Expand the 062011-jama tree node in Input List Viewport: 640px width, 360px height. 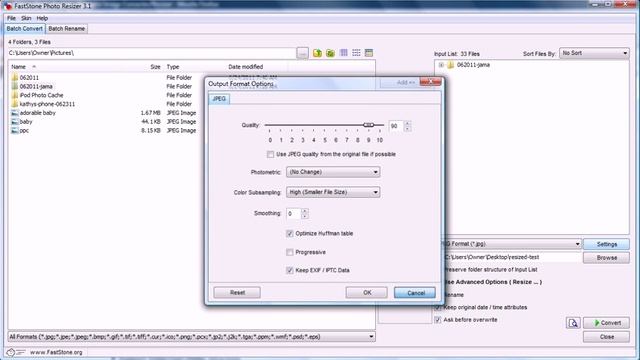tap(441, 65)
